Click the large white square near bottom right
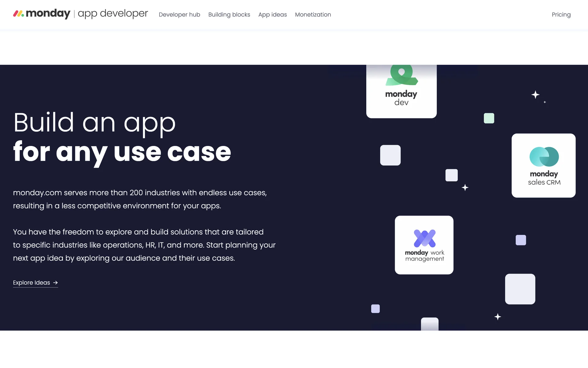Image resolution: width=588 pixels, height=368 pixels. point(520,289)
